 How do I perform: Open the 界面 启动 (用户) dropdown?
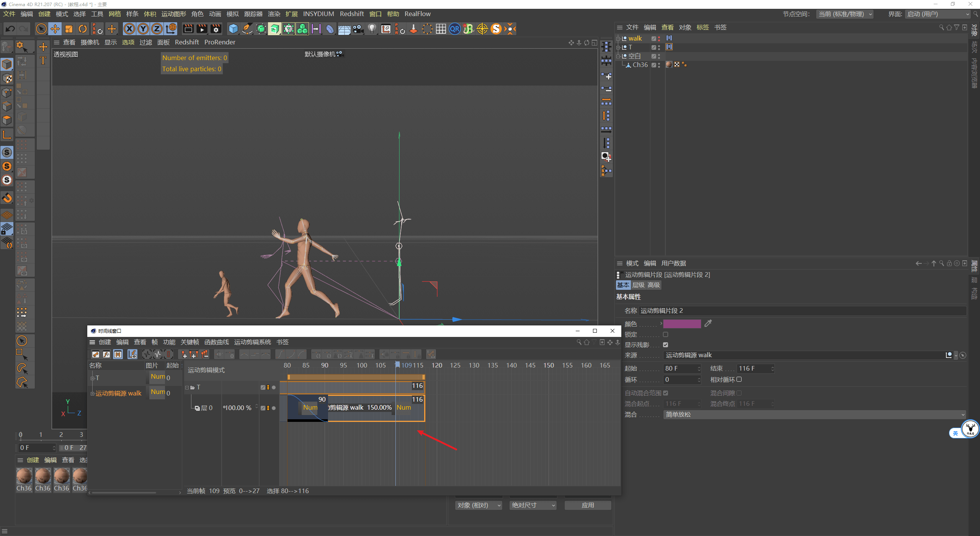pyautogui.click(x=938, y=14)
